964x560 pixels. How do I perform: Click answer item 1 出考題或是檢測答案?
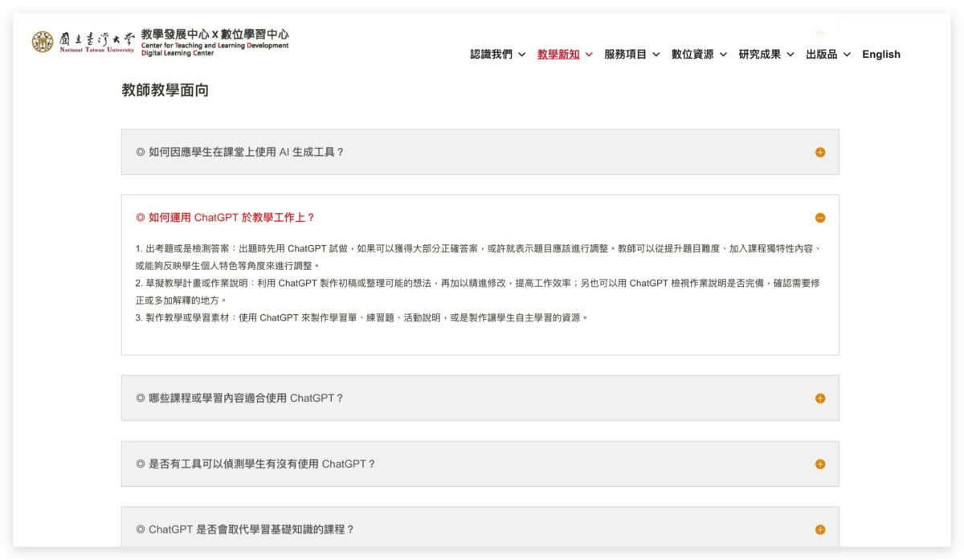478,257
